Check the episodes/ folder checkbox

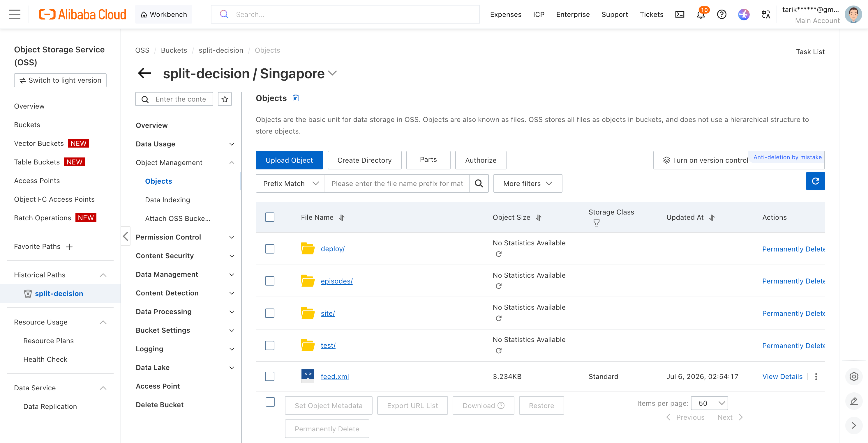[x=269, y=281]
